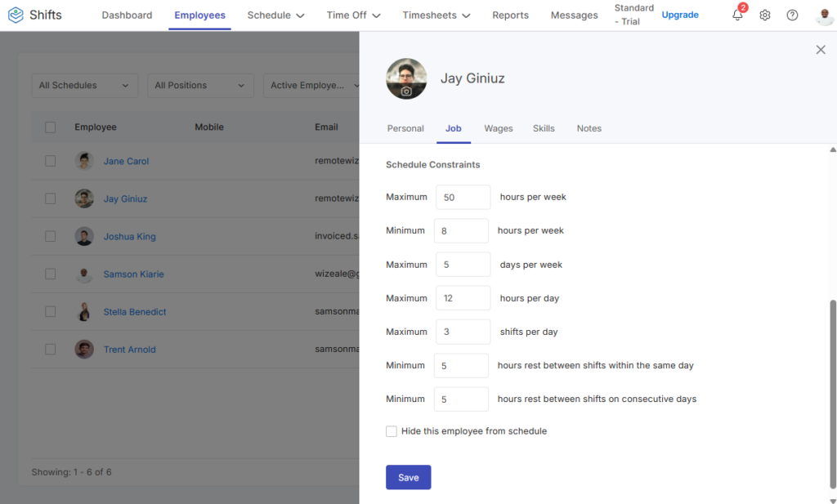
Task: Switch to the Wages tab
Action: [499, 128]
